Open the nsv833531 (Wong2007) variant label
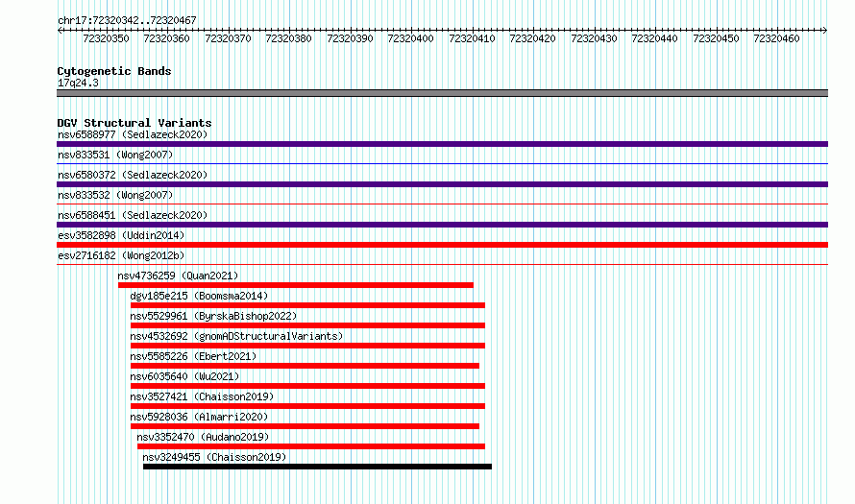855x504 pixels. [x=115, y=155]
